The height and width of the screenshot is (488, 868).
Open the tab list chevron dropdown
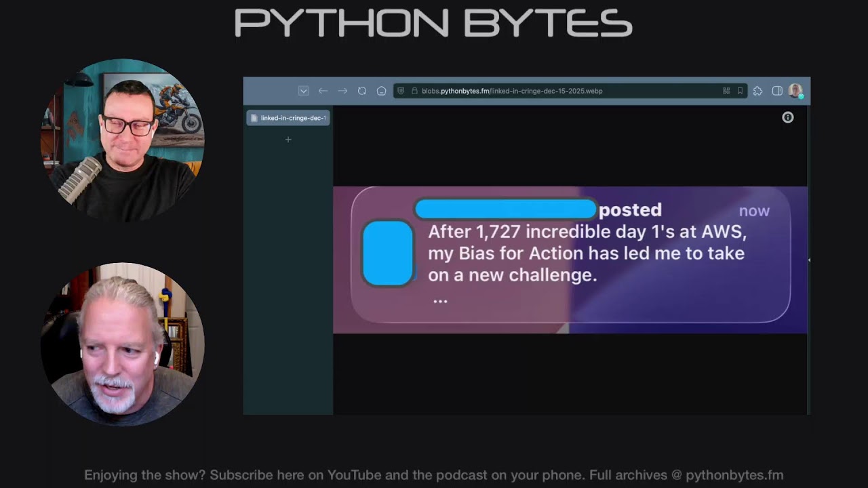click(x=303, y=91)
